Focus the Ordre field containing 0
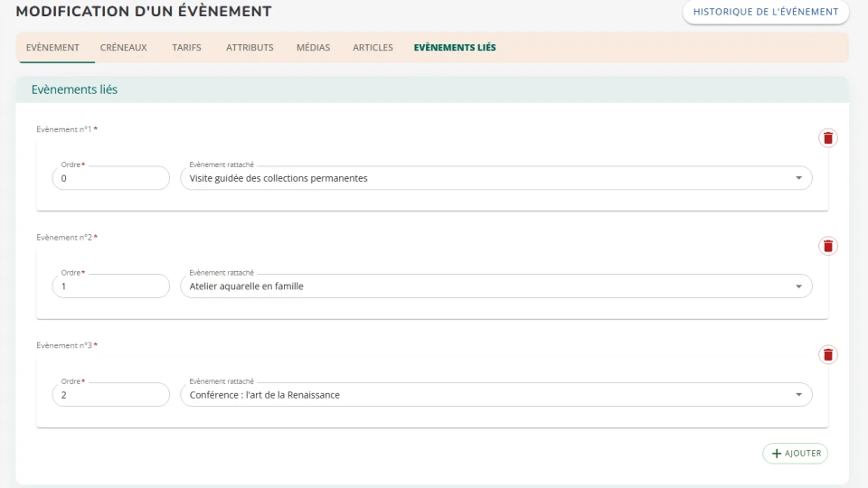868x488 pixels. pos(110,178)
